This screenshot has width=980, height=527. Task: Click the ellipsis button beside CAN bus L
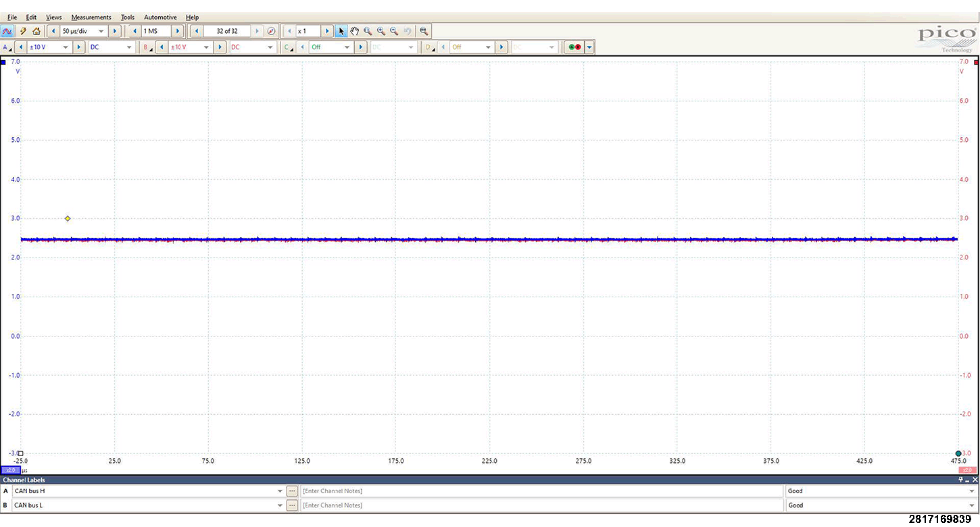pos(292,505)
